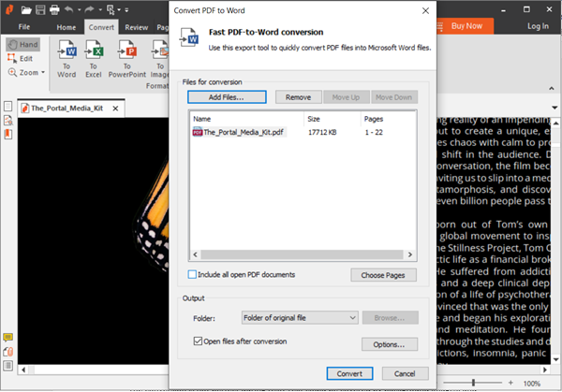This screenshot has height=392, width=562.
Task: Select the Hand tool
Action: point(22,44)
